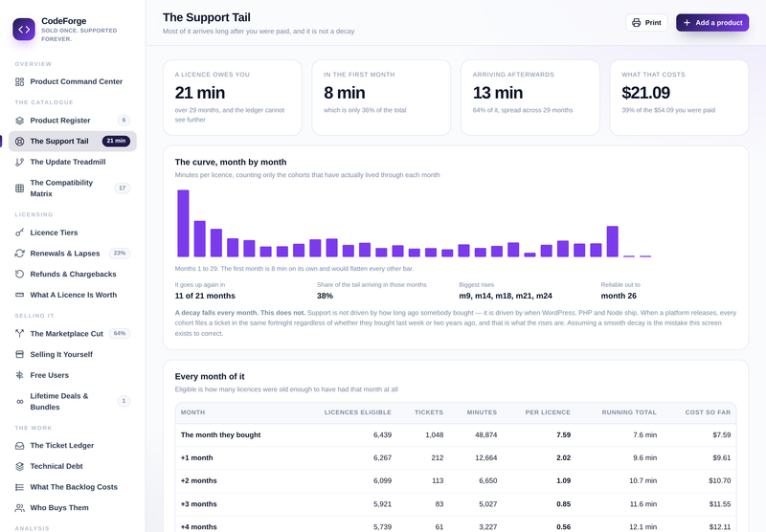Click 'month 26' reliable out to value
Viewport: 766px width, 532px height.
point(619,296)
